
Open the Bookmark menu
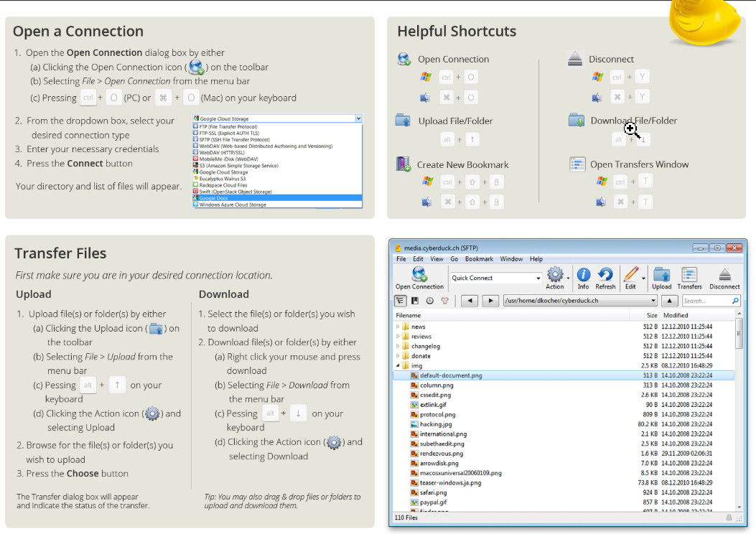pos(479,259)
